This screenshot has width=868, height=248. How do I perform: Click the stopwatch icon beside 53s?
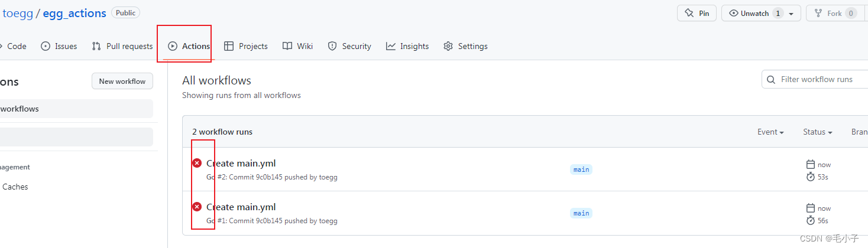[811, 177]
